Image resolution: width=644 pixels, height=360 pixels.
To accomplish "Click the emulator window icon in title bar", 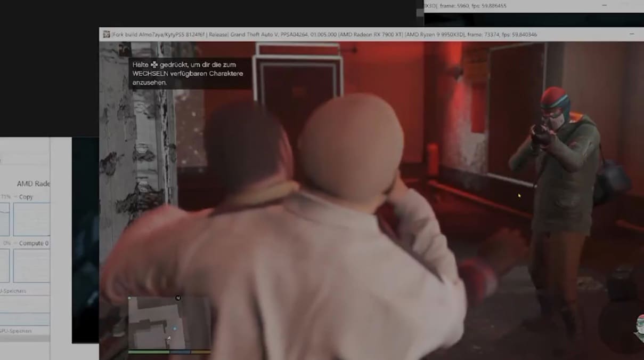I will point(106,35).
